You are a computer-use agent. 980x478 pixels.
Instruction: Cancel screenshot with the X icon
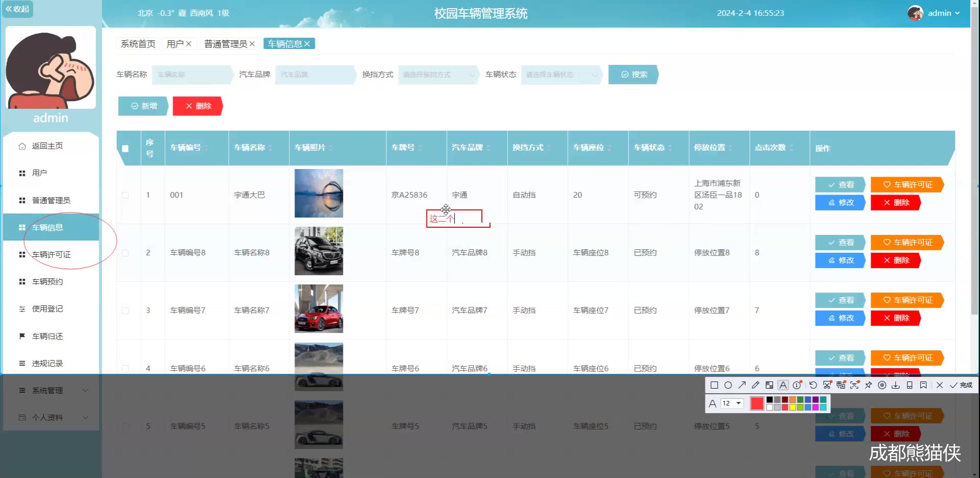pyautogui.click(x=940, y=386)
